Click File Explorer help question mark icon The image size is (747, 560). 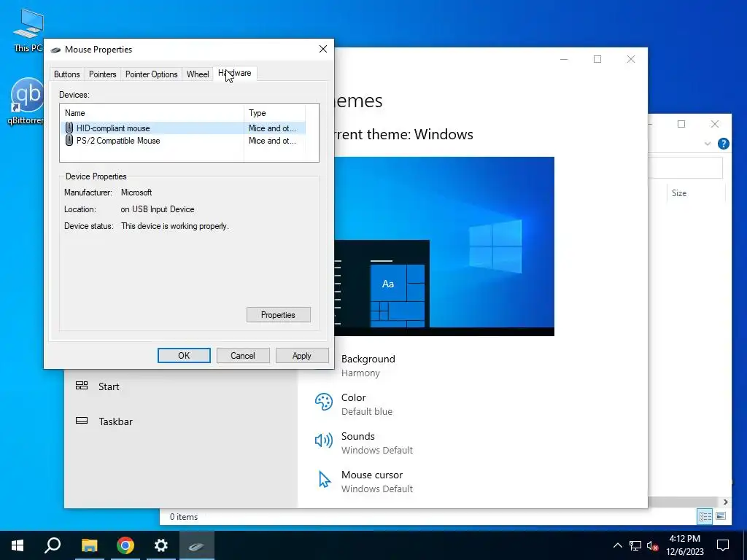click(x=723, y=144)
